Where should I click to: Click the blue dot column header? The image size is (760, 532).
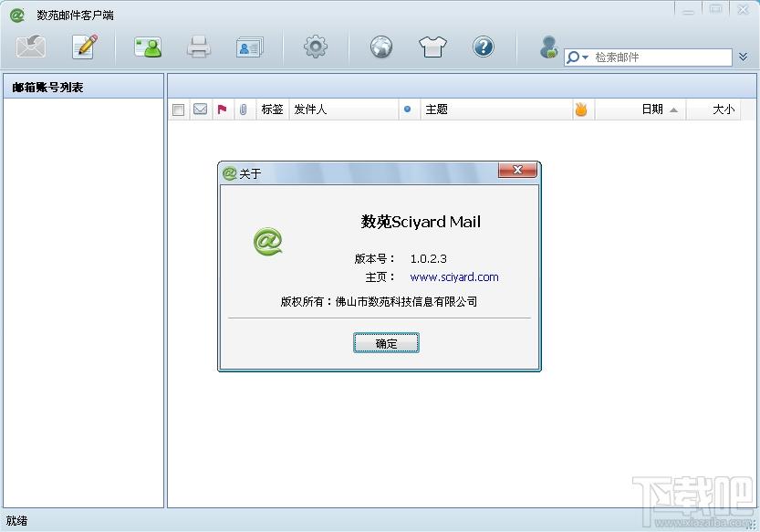(x=408, y=110)
